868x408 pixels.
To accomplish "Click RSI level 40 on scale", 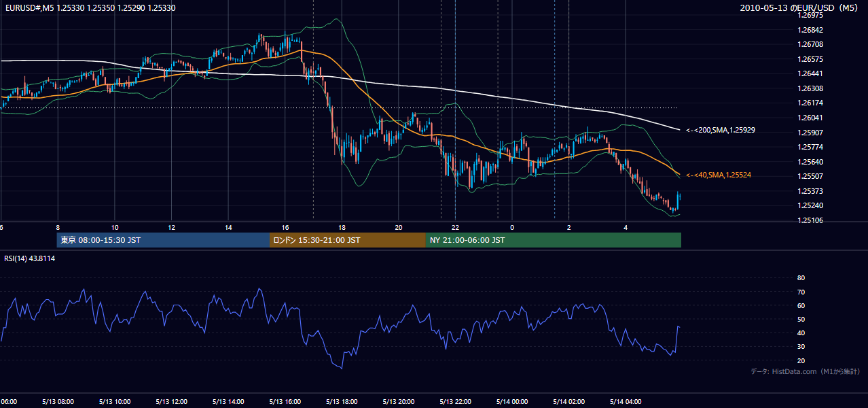I will point(801,333).
